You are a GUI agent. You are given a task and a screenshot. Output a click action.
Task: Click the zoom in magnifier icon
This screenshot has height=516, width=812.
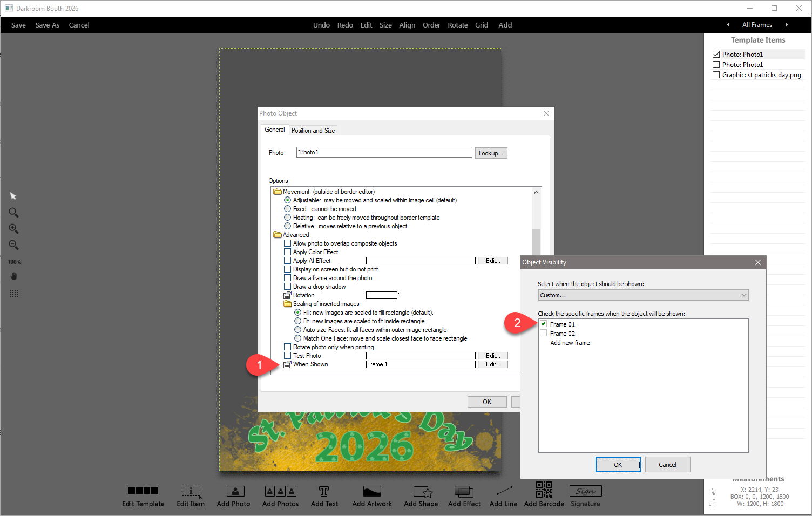coord(14,229)
